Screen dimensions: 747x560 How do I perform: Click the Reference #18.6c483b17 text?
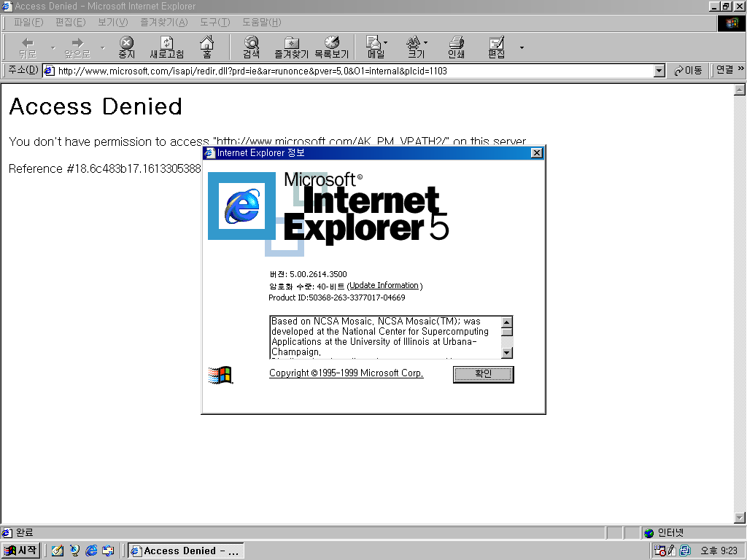105,168
